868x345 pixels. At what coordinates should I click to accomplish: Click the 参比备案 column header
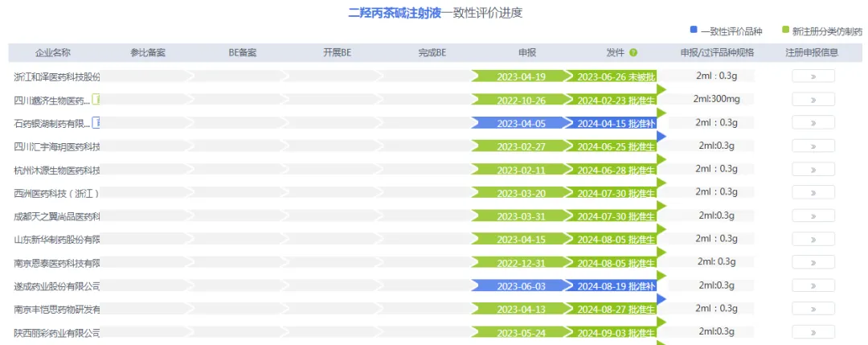[148, 52]
